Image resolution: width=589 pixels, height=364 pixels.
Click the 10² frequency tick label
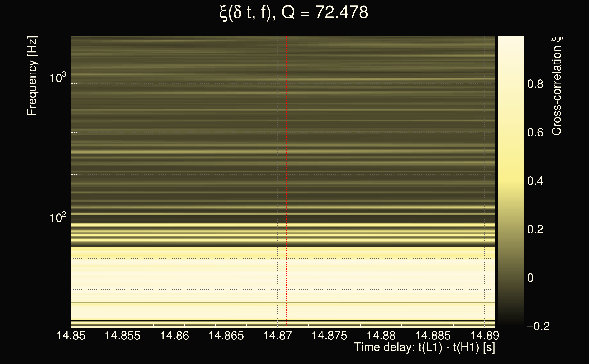[x=58, y=217]
